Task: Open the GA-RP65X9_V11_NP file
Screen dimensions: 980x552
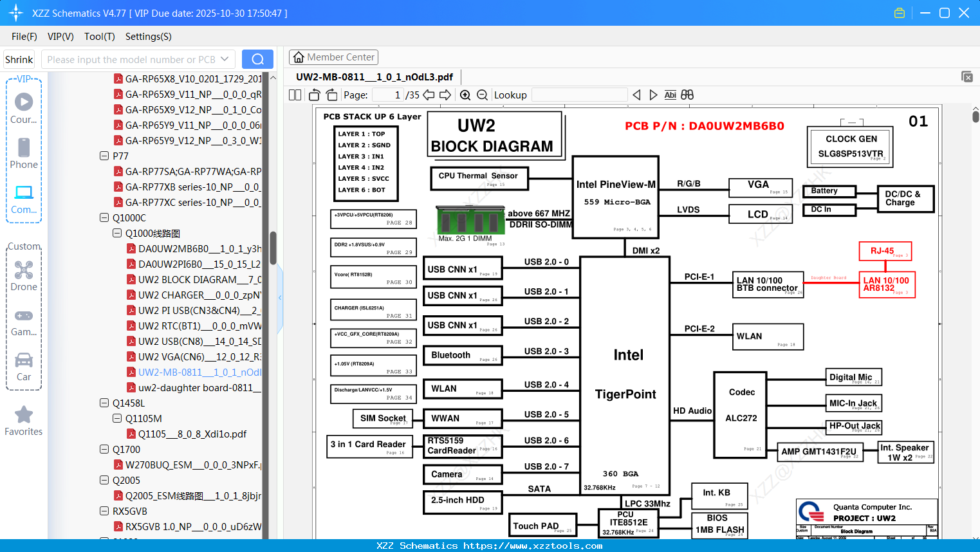Action: coord(188,94)
